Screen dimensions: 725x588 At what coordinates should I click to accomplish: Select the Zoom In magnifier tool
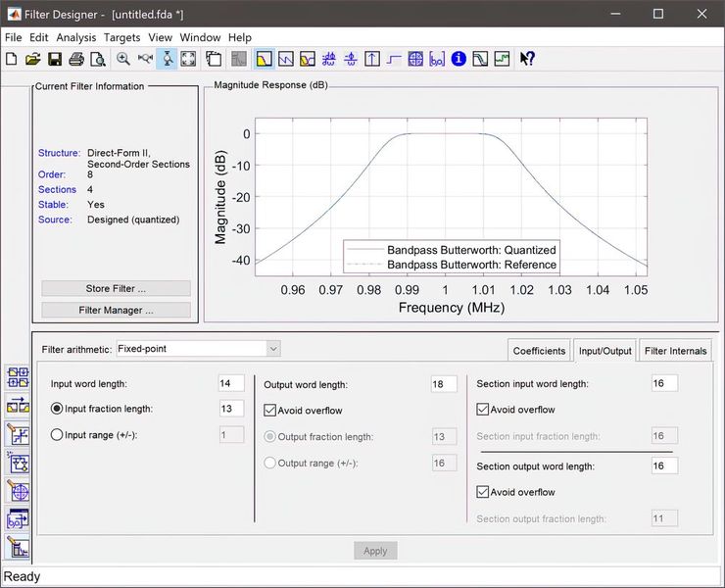click(123, 59)
